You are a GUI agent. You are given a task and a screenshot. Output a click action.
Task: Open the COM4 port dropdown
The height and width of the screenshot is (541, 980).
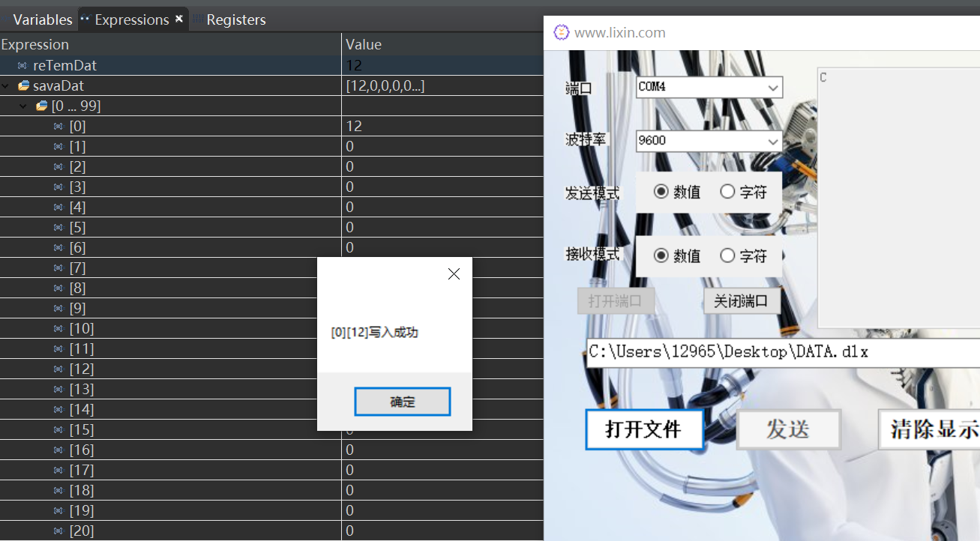click(773, 87)
